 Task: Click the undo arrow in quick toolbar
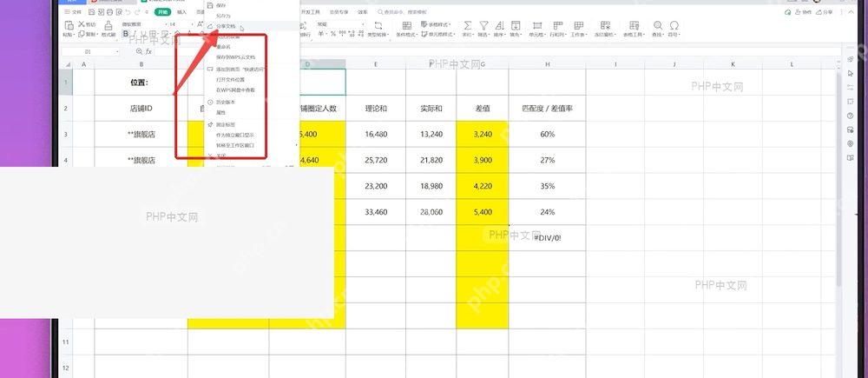pos(129,11)
